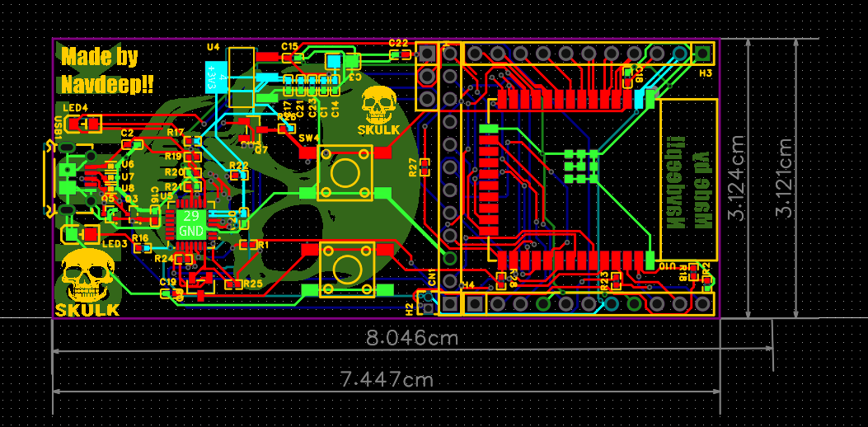Click the cyan +3V3 pad of U4
868x427 pixels.
click(213, 77)
